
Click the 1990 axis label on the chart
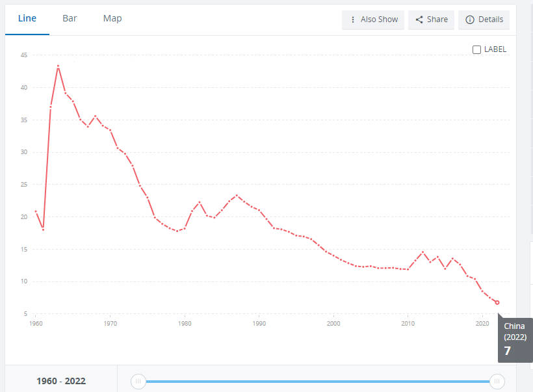click(x=259, y=323)
